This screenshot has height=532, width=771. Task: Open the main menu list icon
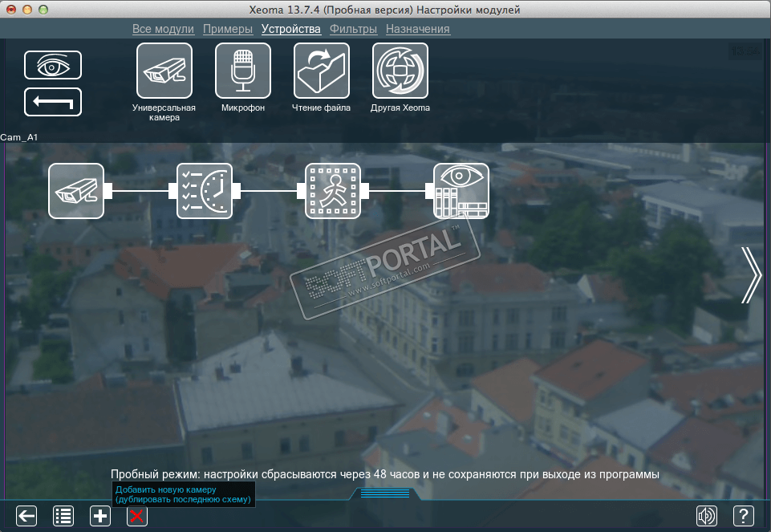point(63,516)
